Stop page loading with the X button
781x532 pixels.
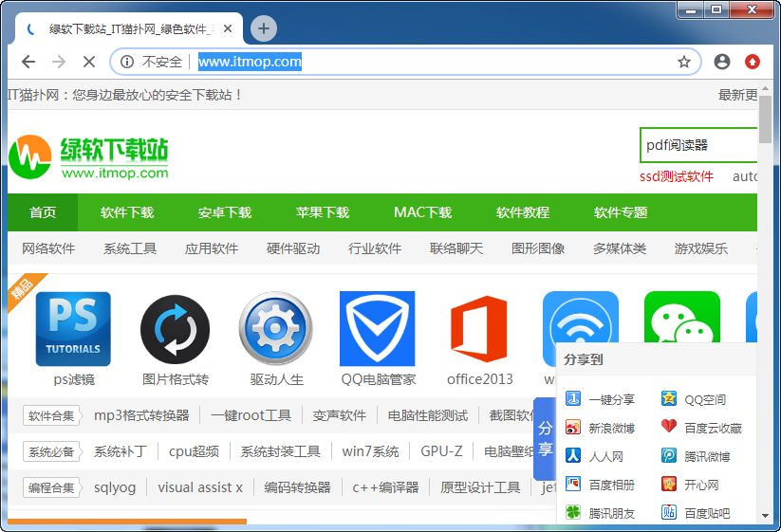click(x=88, y=62)
